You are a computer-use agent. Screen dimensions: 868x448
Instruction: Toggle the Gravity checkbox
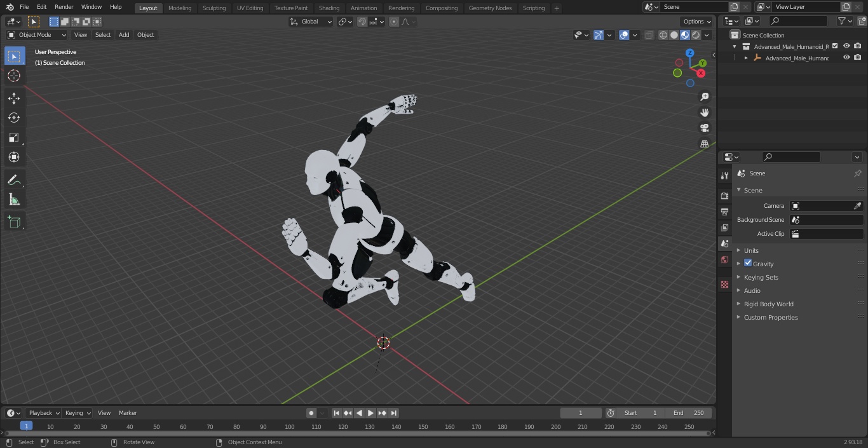click(x=748, y=263)
